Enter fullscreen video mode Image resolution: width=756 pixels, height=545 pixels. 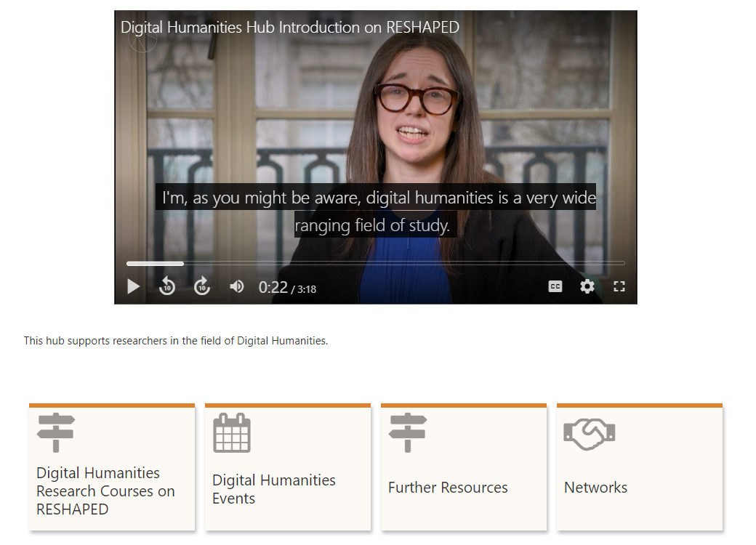click(x=619, y=287)
